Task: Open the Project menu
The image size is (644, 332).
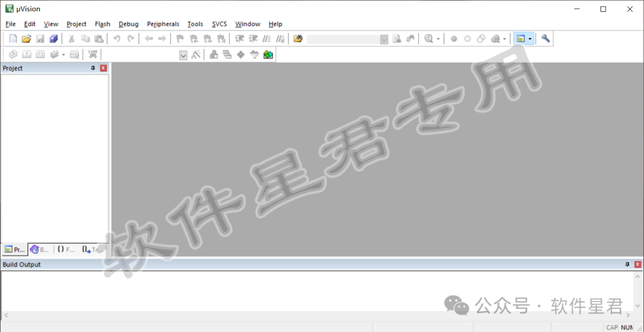Action: [76, 24]
